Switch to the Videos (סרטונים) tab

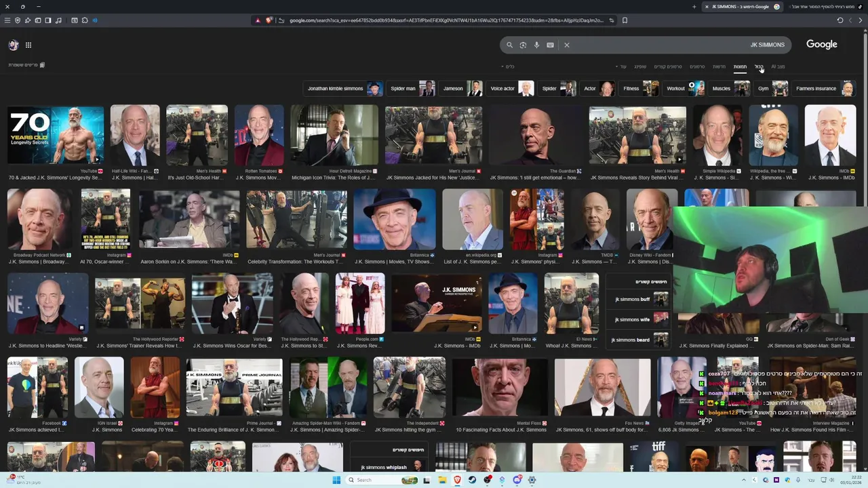click(x=697, y=66)
